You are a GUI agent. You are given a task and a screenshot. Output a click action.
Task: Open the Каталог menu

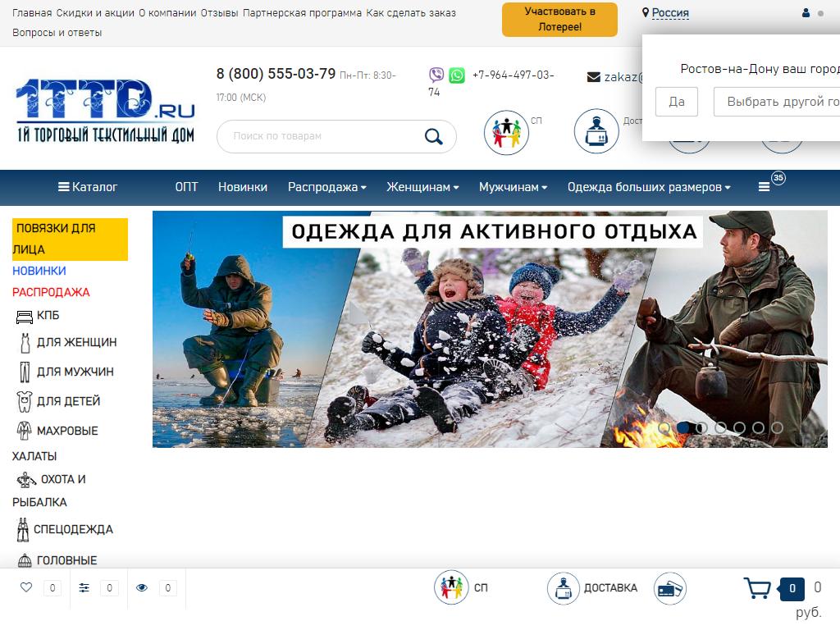pos(88,187)
